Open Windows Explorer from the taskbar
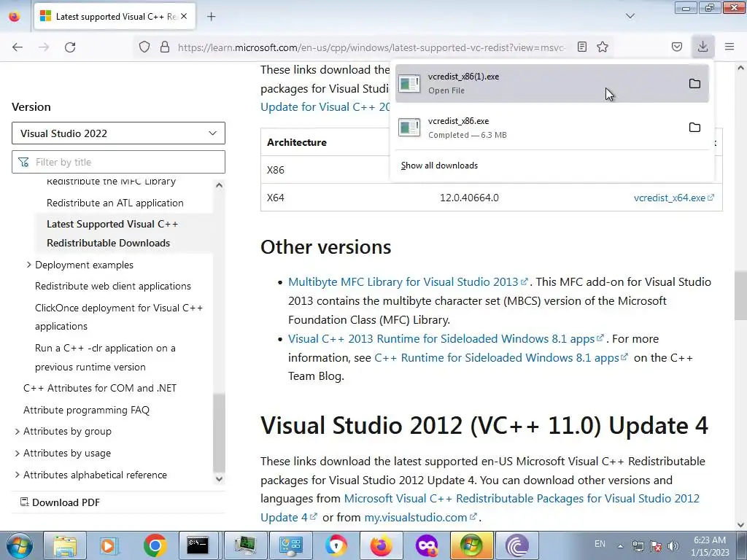The height and width of the screenshot is (560, 747). point(65,545)
